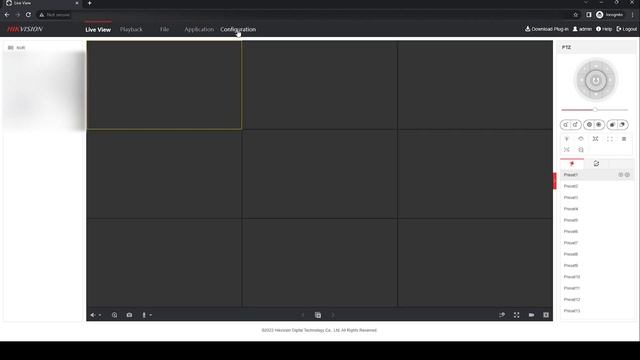Viewport: 640px width, 360px height.
Task: Select Preset4 in the list
Action: (x=597, y=209)
